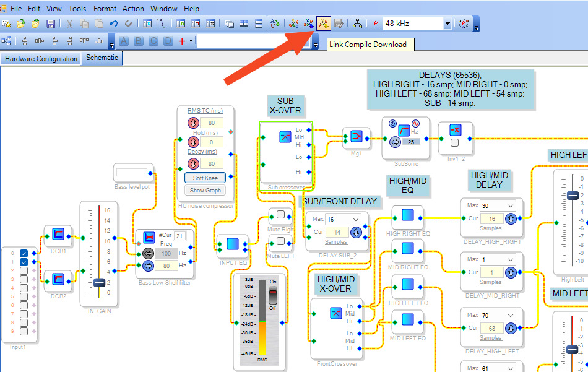This screenshot has width=588, height=372.
Task: Toggle the Inv1_2 invert checkbox
Action: point(454,142)
